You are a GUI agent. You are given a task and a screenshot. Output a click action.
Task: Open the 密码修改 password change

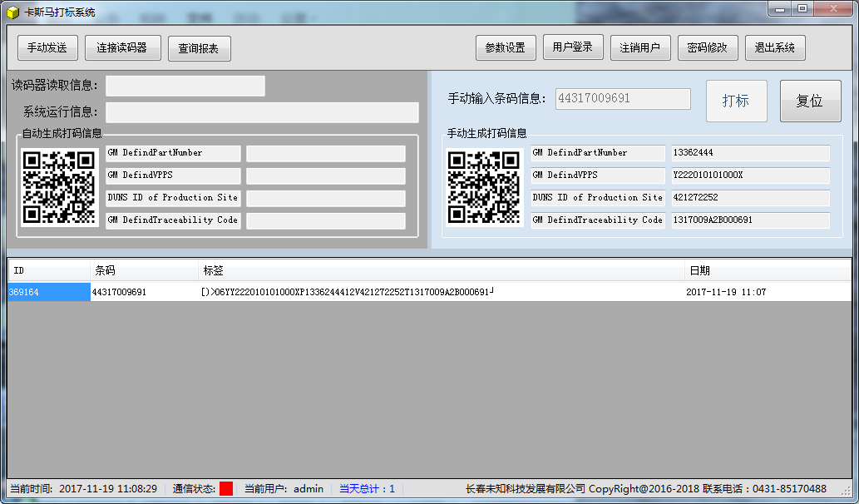click(708, 48)
